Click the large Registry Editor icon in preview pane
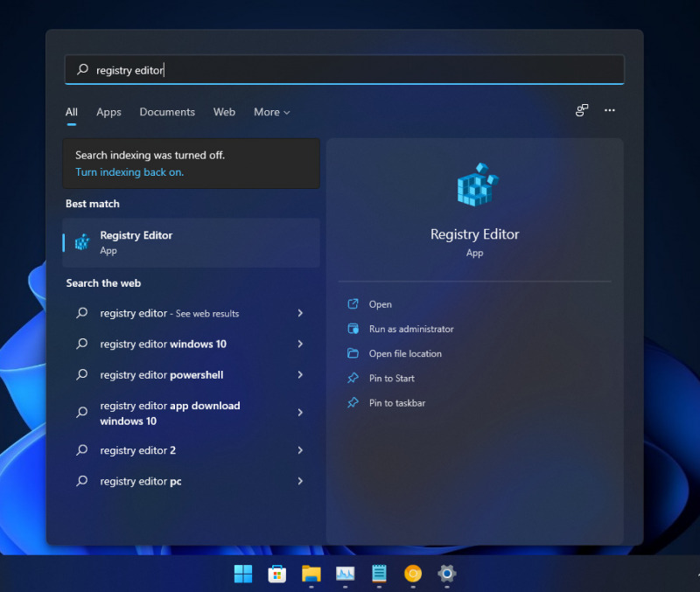Image resolution: width=700 pixels, height=592 pixels. point(477,185)
